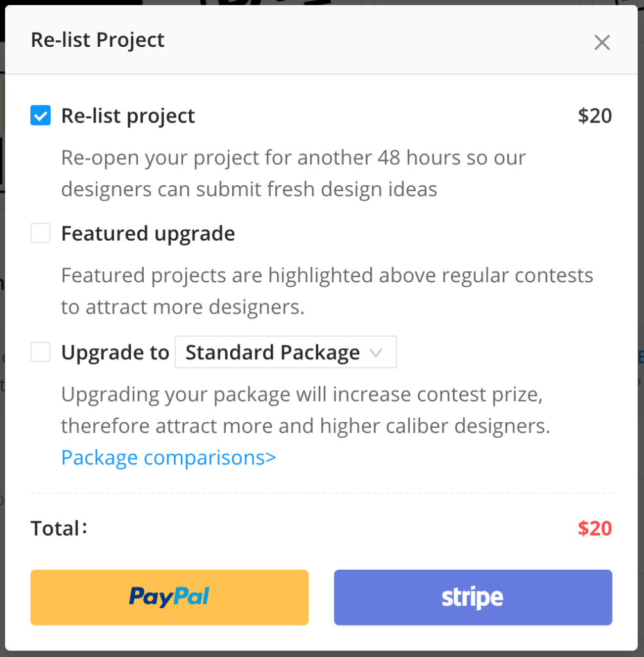Click the red $20 total amount
Image resolution: width=644 pixels, height=657 pixels.
595,529
